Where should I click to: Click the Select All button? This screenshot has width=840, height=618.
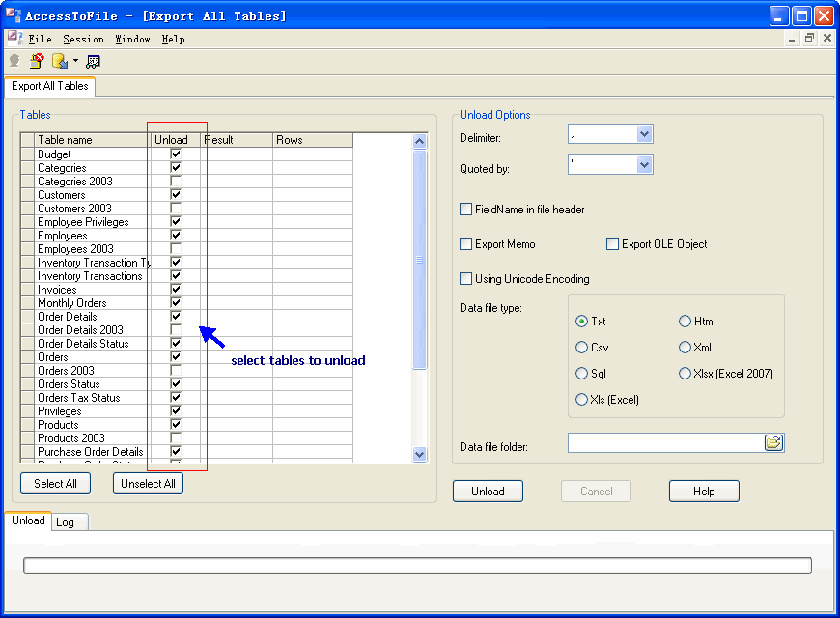(x=55, y=484)
